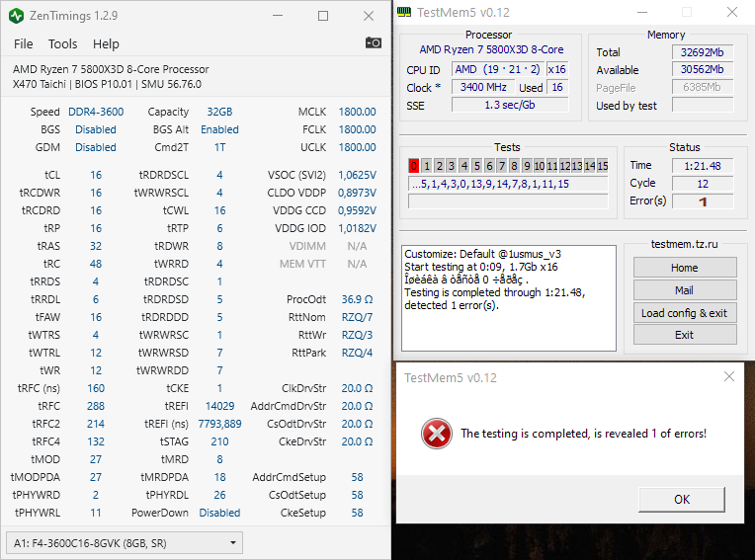Click the TestMem5 log text area
The image size is (755, 560).
point(509,298)
